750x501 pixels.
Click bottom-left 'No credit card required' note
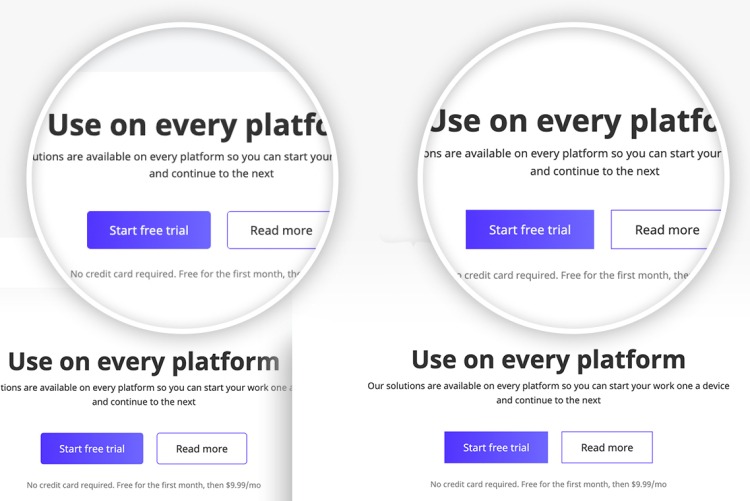143,485
